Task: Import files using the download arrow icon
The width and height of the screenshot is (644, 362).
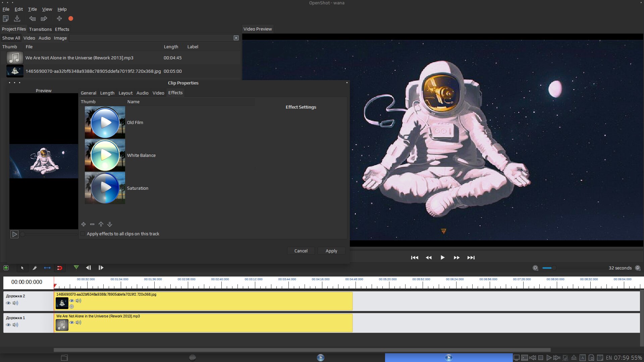Action: coord(17,18)
